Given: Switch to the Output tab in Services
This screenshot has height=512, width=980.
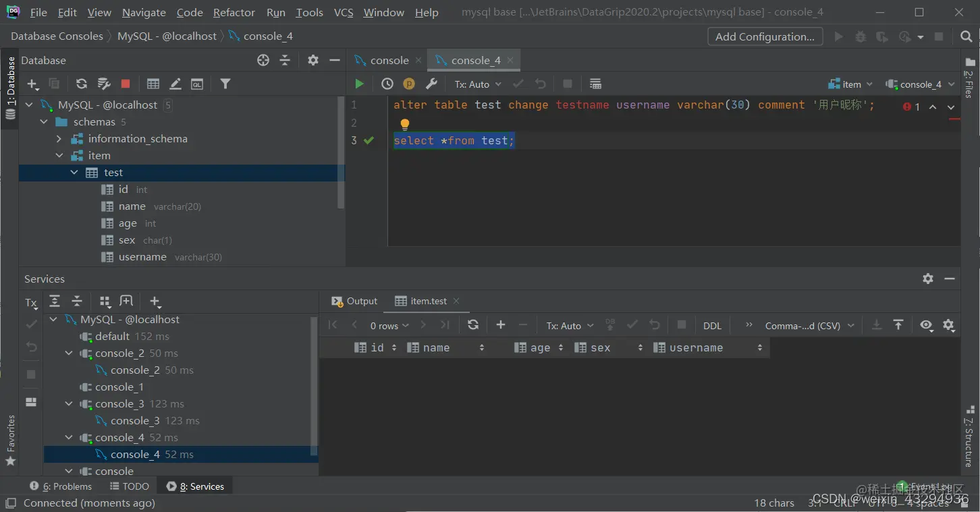Looking at the screenshot, I should pyautogui.click(x=354, y=302).
